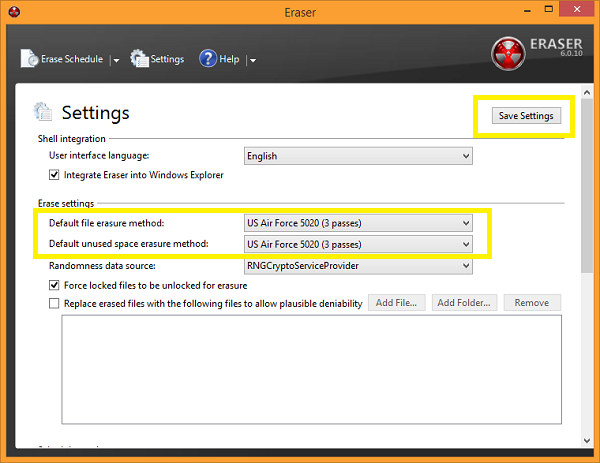The image size is (600, 463).
Task: Click the Remove button
Action: pos(532,303)
